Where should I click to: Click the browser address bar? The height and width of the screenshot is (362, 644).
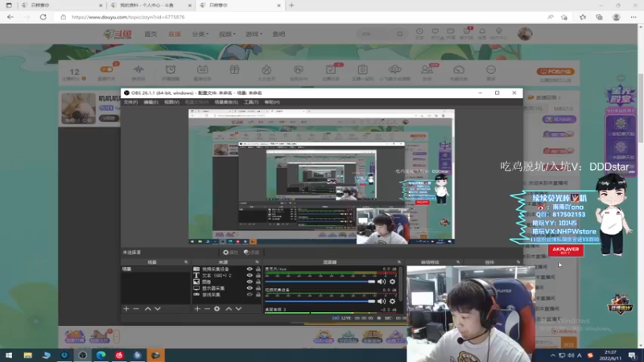(304, 17)
